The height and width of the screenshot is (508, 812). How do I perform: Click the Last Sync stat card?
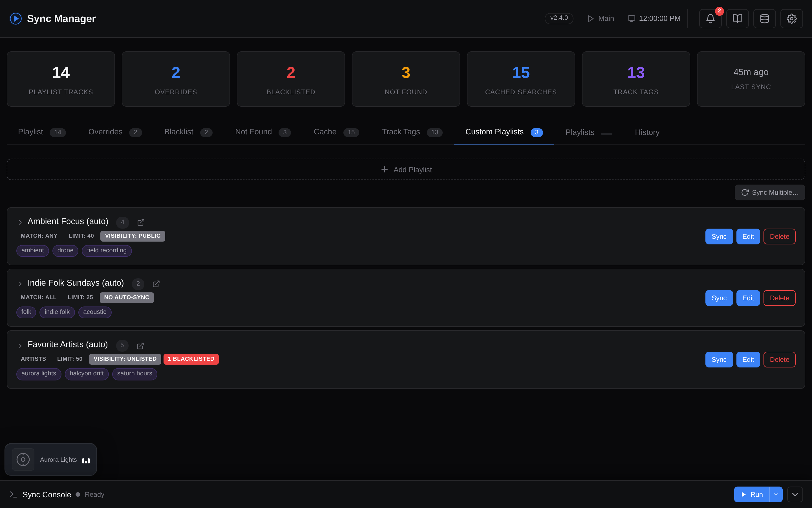[x=751, y=79]
